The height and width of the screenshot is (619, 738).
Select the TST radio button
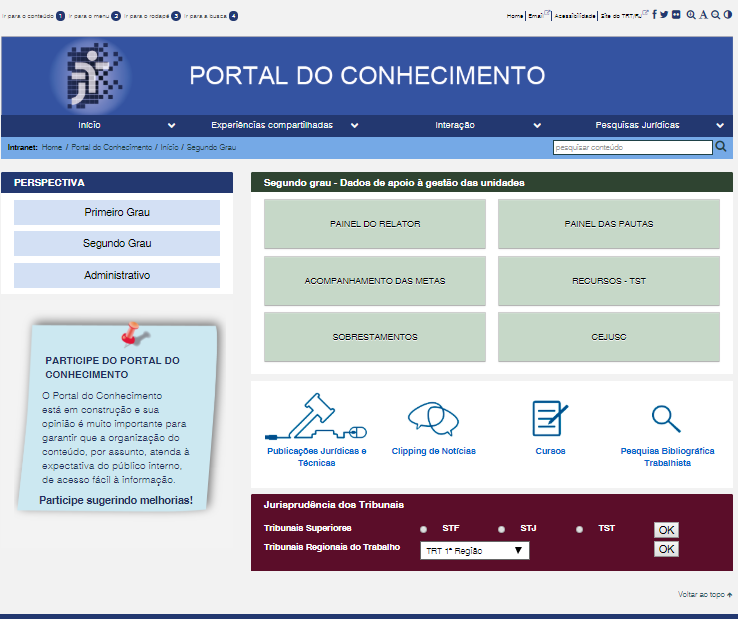(x=579, y=529)
